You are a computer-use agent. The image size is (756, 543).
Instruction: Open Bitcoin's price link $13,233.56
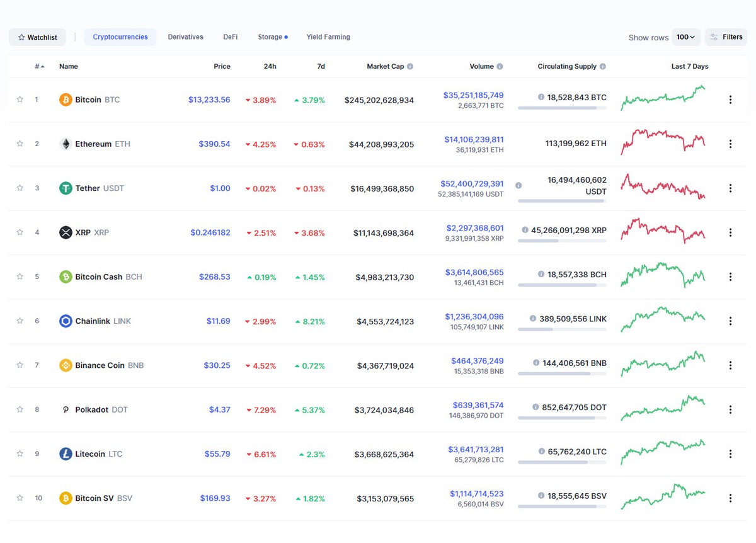click(209, 100)
